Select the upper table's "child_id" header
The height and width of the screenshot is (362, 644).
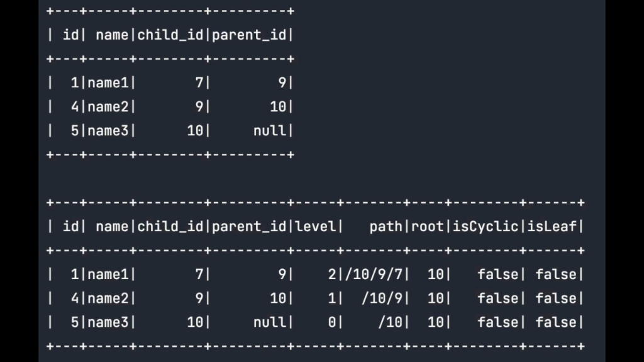170,35
